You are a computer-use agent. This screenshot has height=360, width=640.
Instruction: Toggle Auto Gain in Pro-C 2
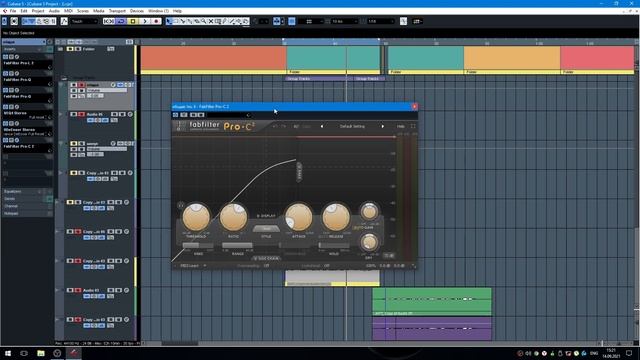pyautogui.click(x=363, y=228)
